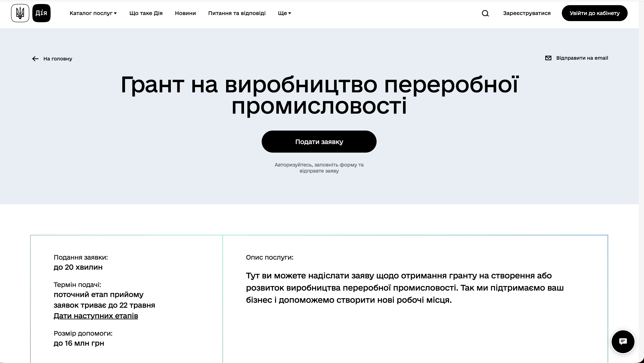Click text поточний етап прийому заявок
This screenshot has height=363, width=644.
click(x=104, y=300)
